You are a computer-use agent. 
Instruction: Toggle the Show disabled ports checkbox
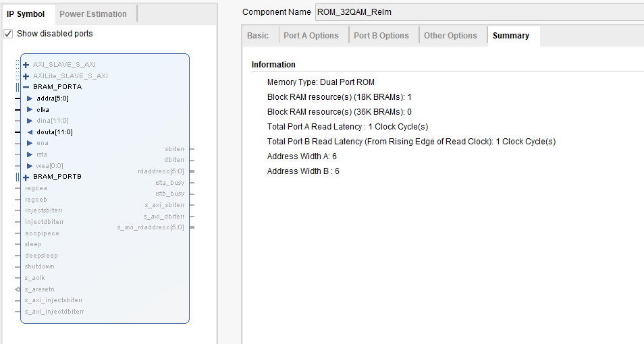click(8, 34)
